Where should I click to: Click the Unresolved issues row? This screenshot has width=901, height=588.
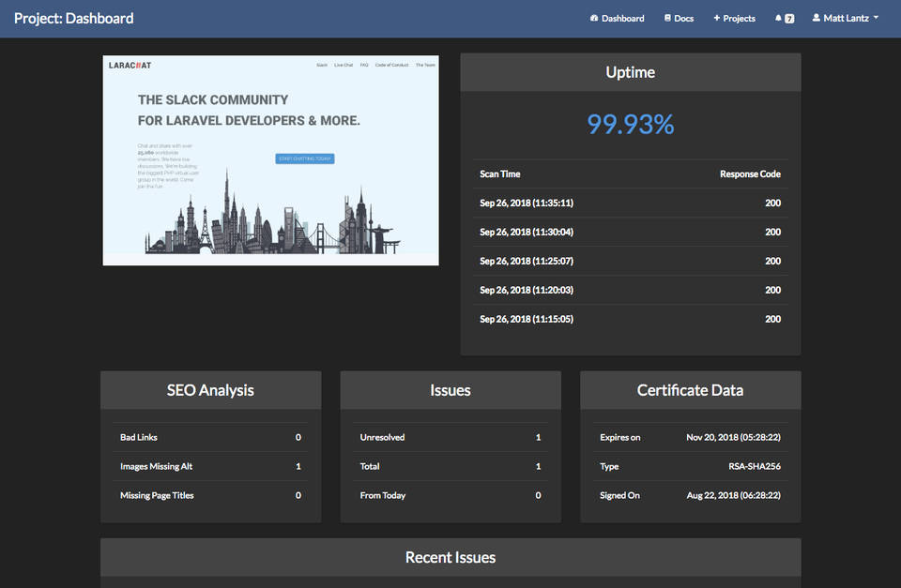[x=450, y=437]
